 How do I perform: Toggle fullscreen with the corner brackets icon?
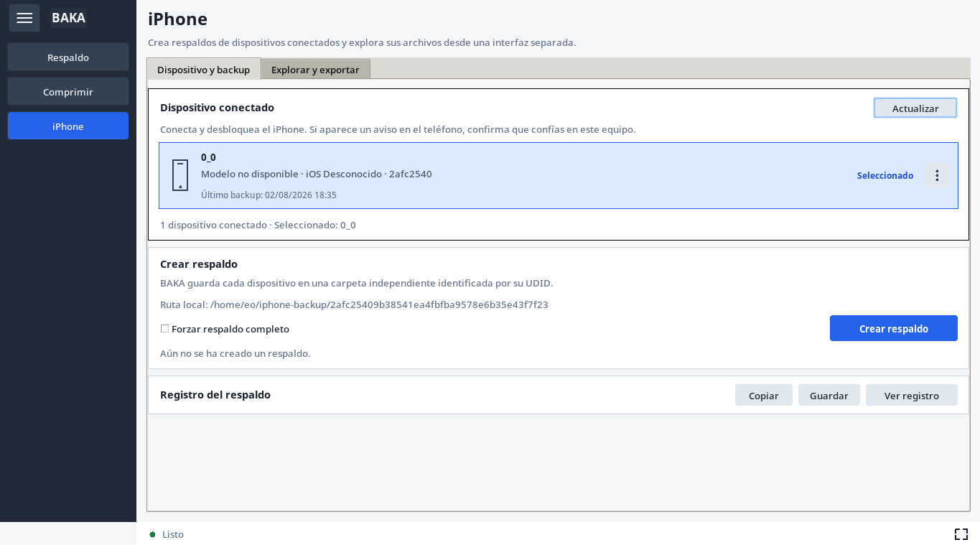(x=961, y=534)
